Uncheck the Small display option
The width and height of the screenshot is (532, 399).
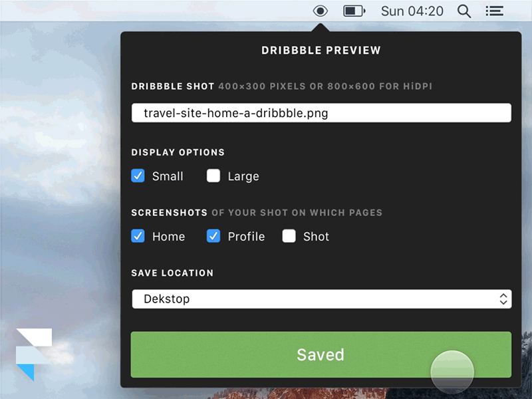138,176
